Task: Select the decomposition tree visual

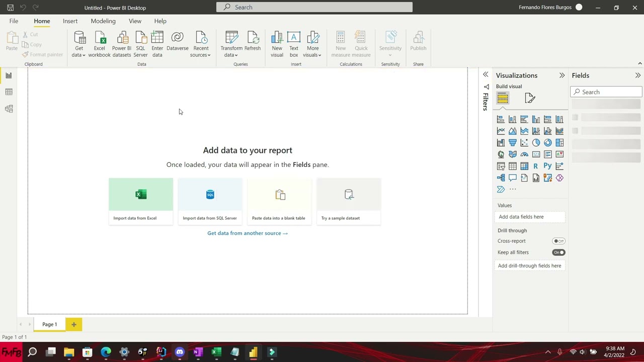Action: (501, 178)
